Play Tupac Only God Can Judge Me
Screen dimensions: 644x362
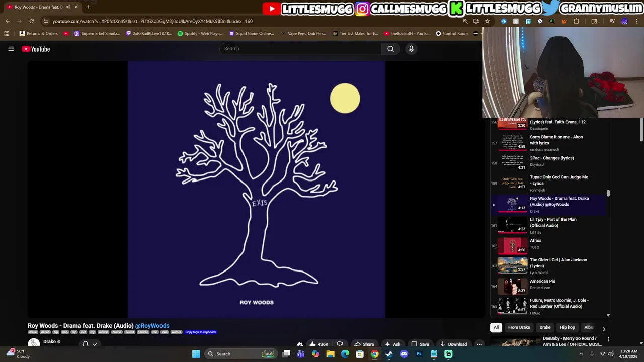click(548, 184)
